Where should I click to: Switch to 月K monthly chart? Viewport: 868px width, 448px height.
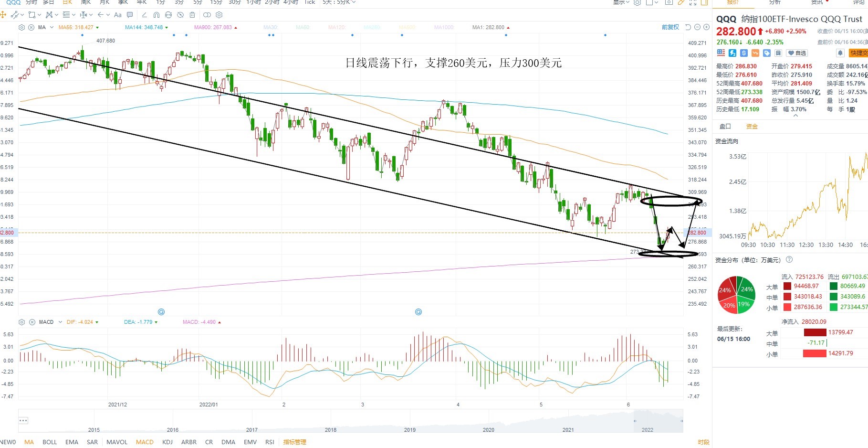[105, 2]
